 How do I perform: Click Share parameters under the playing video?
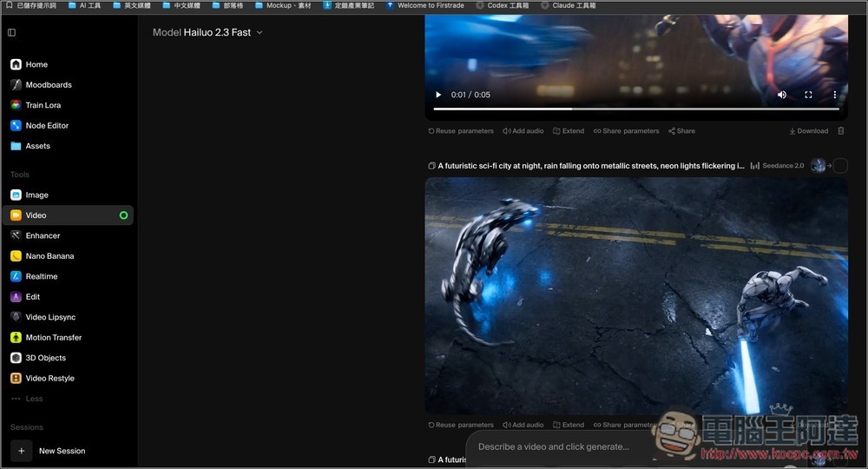point(626,131)
